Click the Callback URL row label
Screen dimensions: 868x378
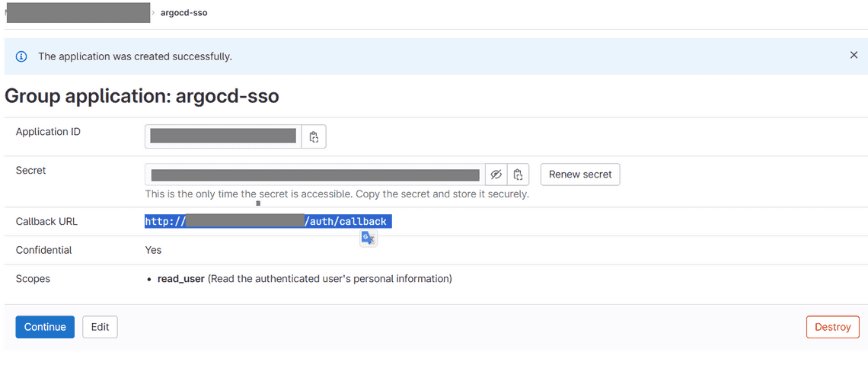click(x=46, y=222)
